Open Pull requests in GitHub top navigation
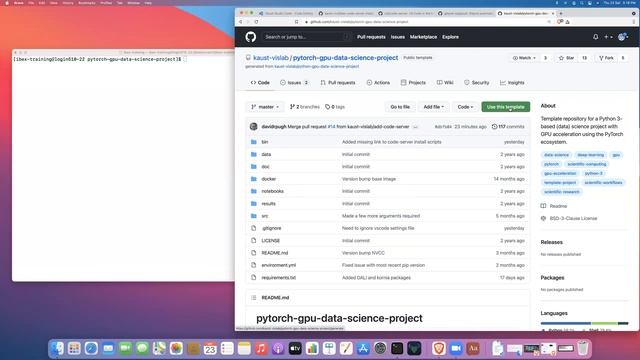The width and height of the screenshot is (640, 360). pyautogui.click(x=371, y=37)
